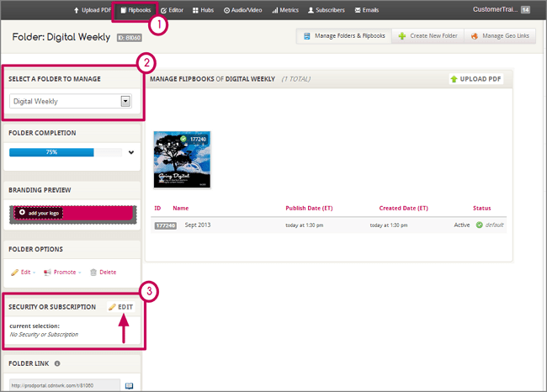The height and width of the screenshot is (392, 547).
Task: Open the folder Edit options dropdown
Action: point(24,272)
